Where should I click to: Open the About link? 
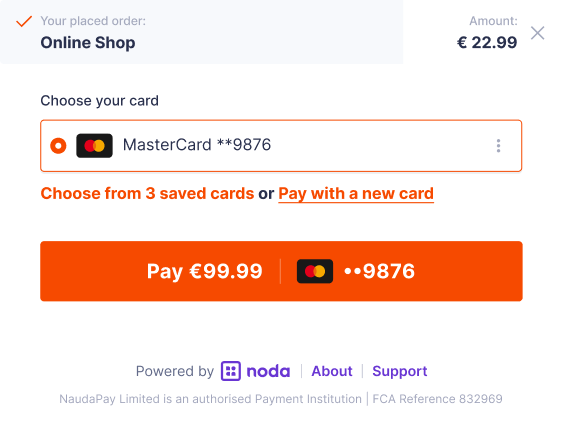coord(332,371)
